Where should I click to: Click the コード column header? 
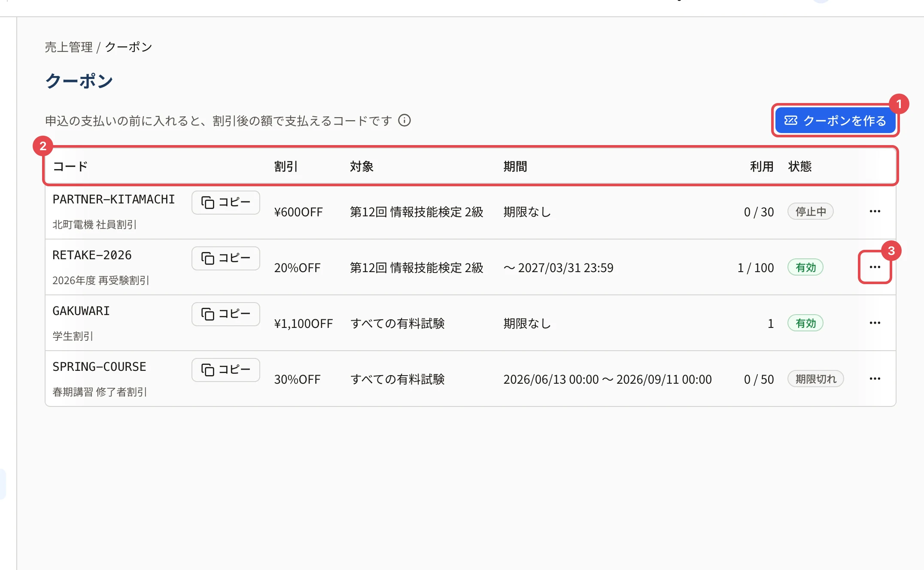click(70, 167)
